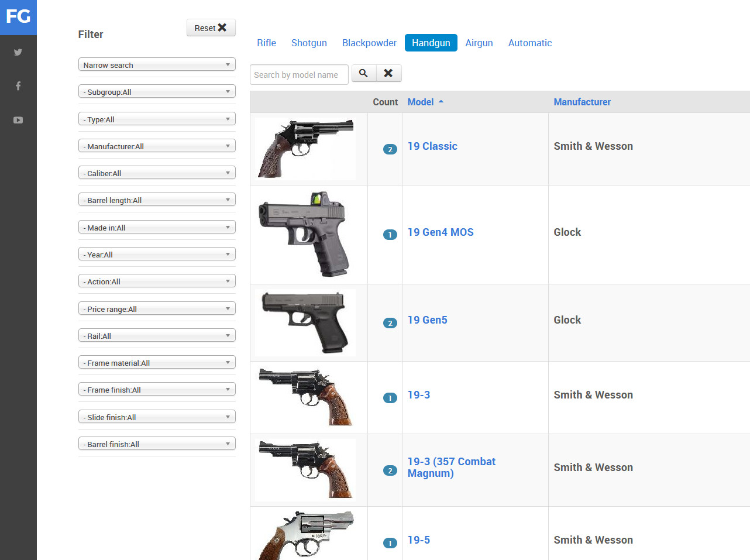Open the 19-3 model link
750x560 pixels.
pyautogui.click(x=419, y=395)
